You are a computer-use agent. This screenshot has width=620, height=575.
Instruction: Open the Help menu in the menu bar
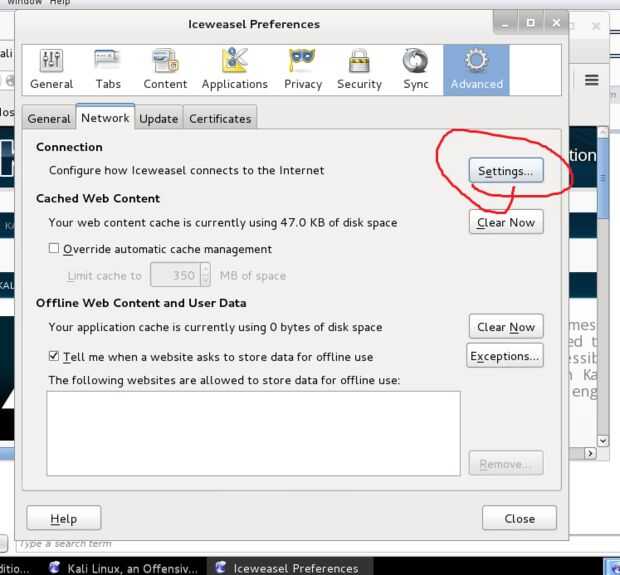pos(60,2)
